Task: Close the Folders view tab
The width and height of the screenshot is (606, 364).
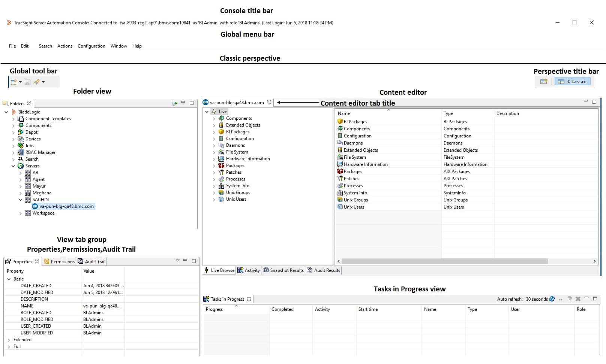Action: point(29,103)
